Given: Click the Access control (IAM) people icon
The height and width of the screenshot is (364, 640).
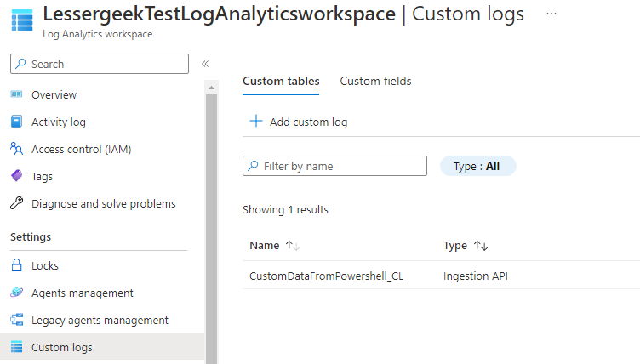Looking at the screenshot, I should pos(16,149).
